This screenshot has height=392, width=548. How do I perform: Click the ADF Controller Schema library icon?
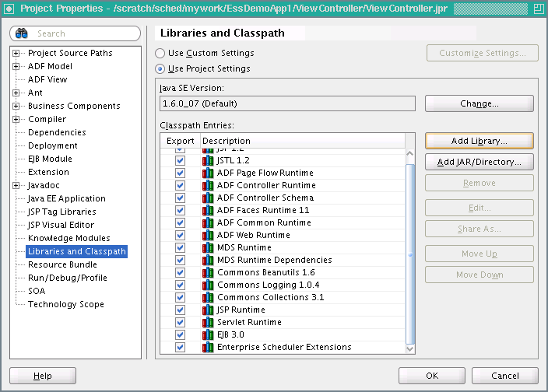208,198
